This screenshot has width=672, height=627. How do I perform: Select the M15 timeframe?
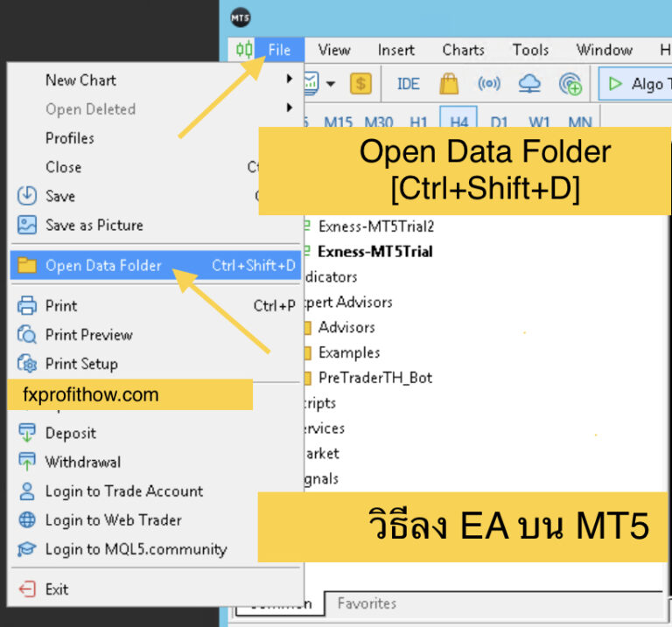[339, 122]
